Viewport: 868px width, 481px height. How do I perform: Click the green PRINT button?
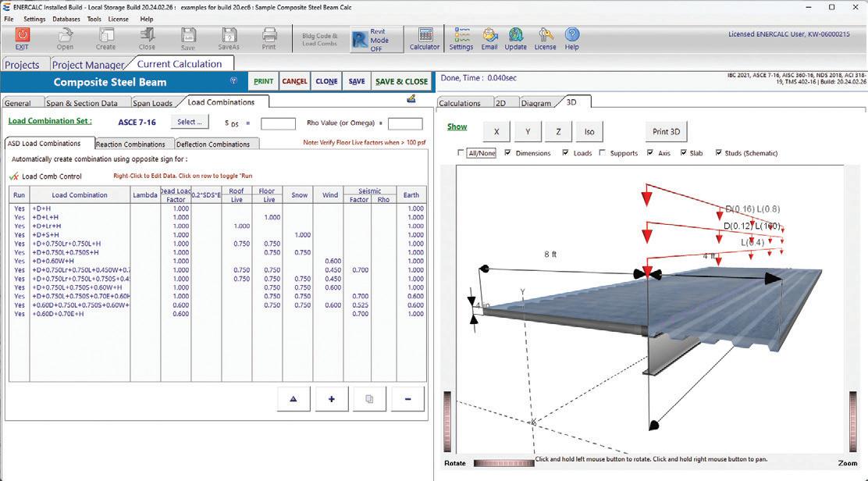[x=264, y=81]
